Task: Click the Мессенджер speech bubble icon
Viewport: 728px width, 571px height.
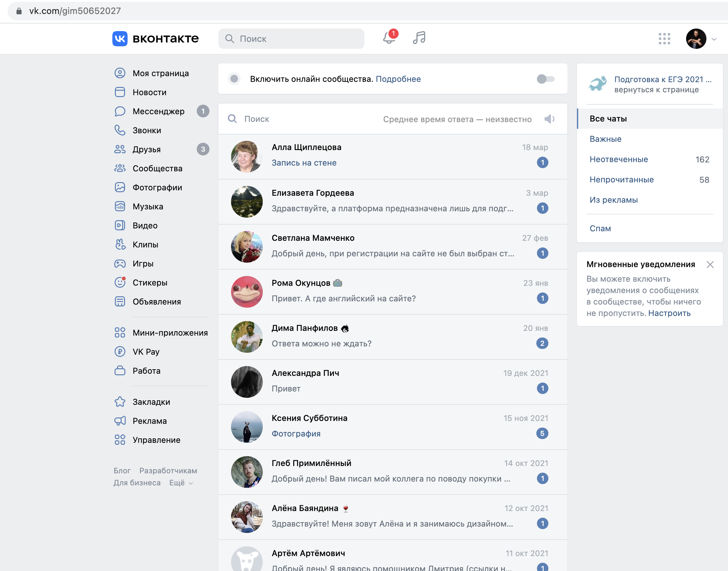Action: click(x=120, y=111)
